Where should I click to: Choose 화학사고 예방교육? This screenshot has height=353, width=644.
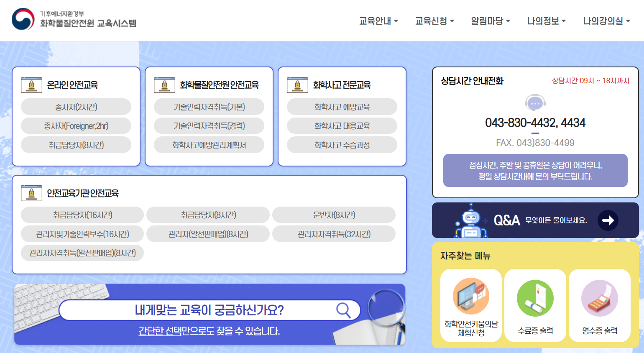click(x=342, y=107)
